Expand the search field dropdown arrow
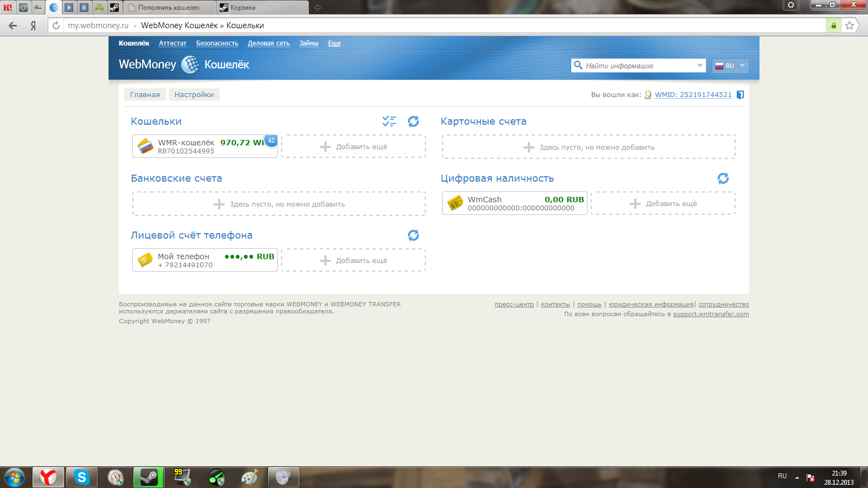This screenshot has height=488, width=868. [700, 66]
